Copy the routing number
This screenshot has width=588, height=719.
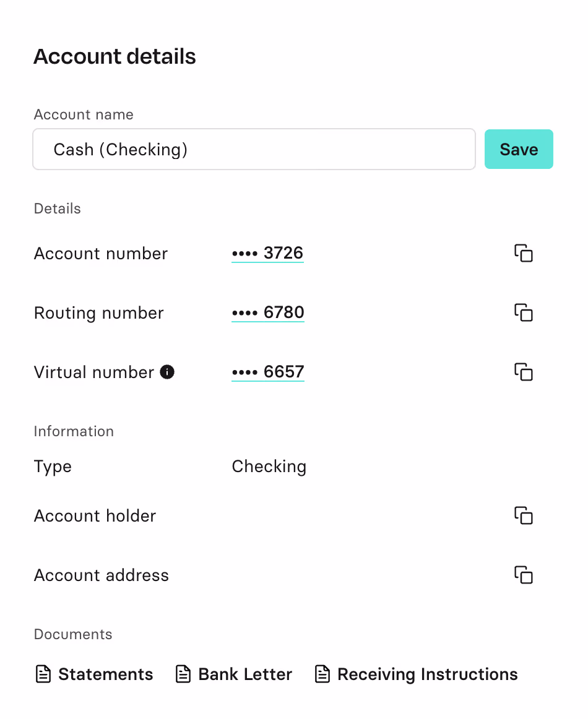tap(523, 312)
